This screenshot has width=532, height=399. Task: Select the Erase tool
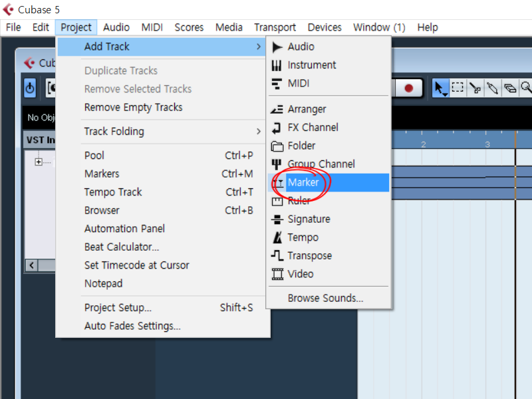509,88
